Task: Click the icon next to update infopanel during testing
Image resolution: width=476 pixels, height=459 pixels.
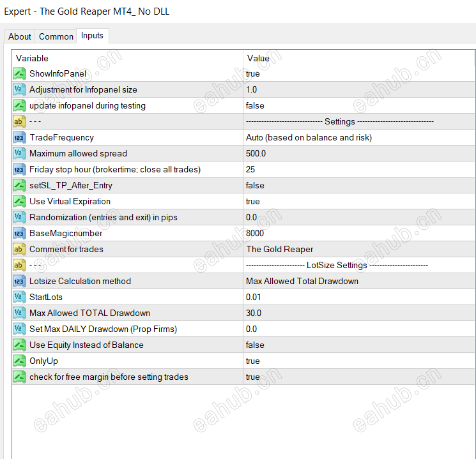Action: [19, 105]
